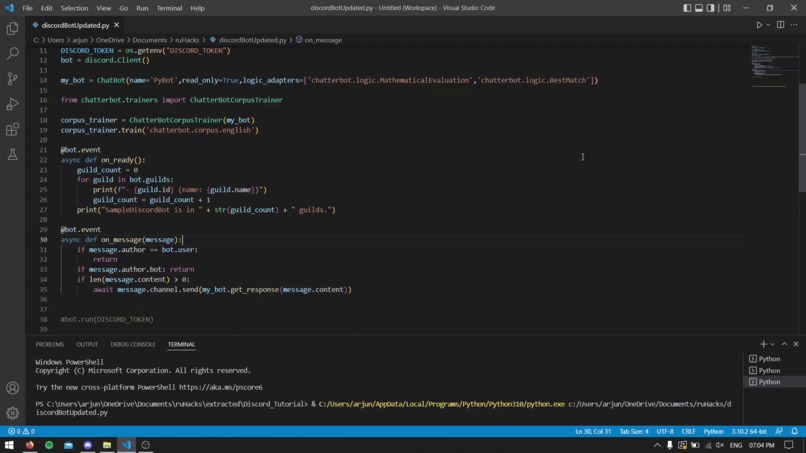Viewport: 806px width, 453px height.
Task: Open the Run menu
Action: pyautogui.click(x=142, y=8)
